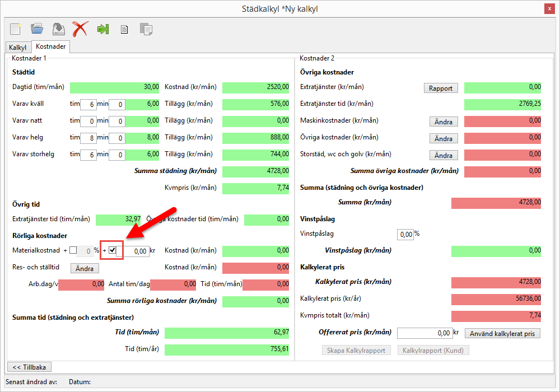The width and height of the screenshot is (560, 392).
Task: Click the Offererat pris input field
Action: [424, 333]
